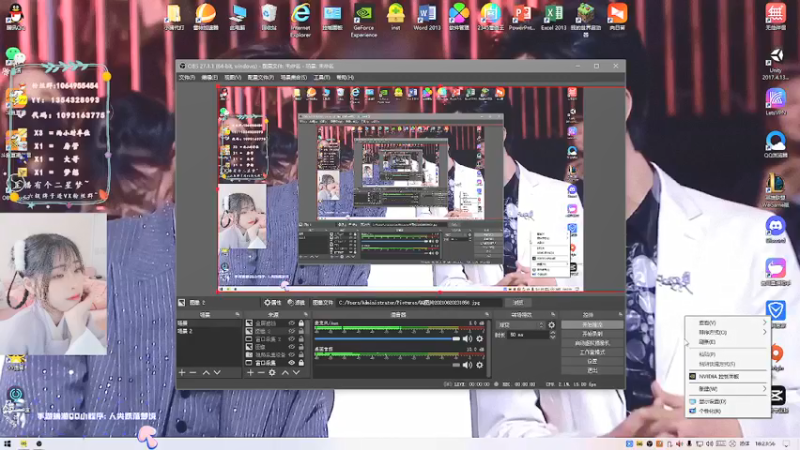Screen dimensions: 800x450
Task: Pop out the audio mixer dock icon
Action: [x=487, y=314]
